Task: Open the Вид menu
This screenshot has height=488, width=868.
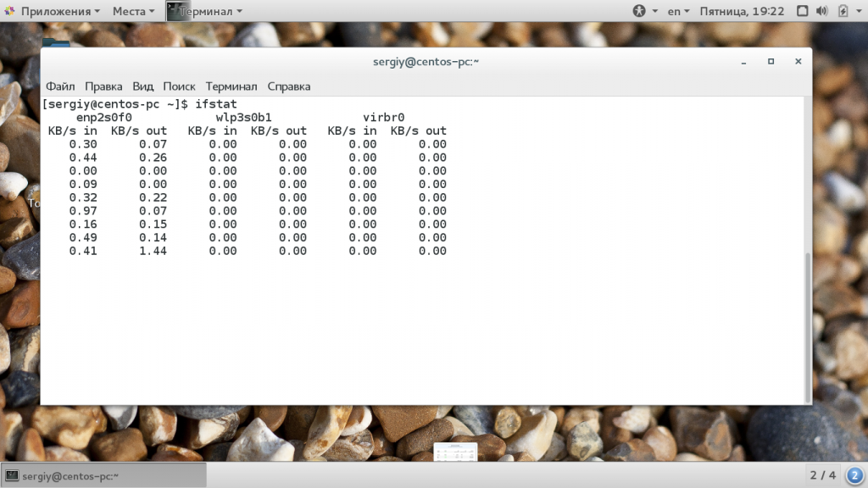Action: (x=143, y=86)
